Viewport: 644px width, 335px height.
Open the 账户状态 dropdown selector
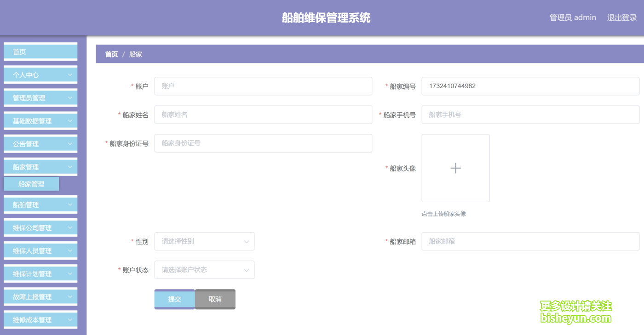(x=204, y=270)
